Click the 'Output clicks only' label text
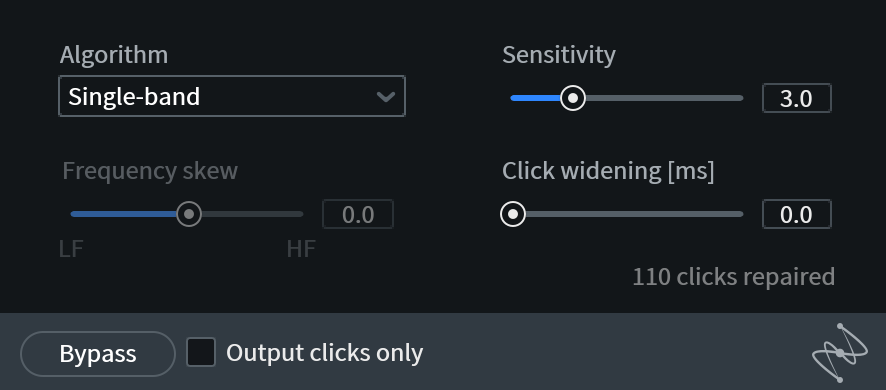886x390 pixels. tap(324, 353)
